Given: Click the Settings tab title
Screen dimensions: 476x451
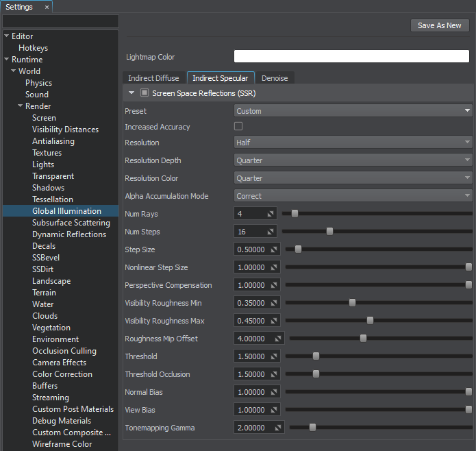Looking at the screenshot, I should [x=19, y=7].
